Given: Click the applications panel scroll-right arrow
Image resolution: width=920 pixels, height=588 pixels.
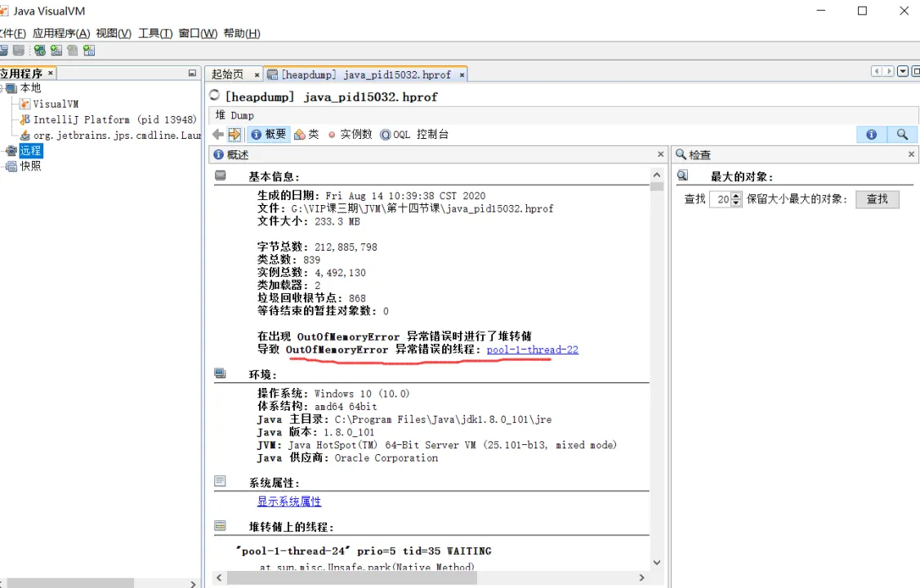Looking at the screenshot, I should click(193, 583).
